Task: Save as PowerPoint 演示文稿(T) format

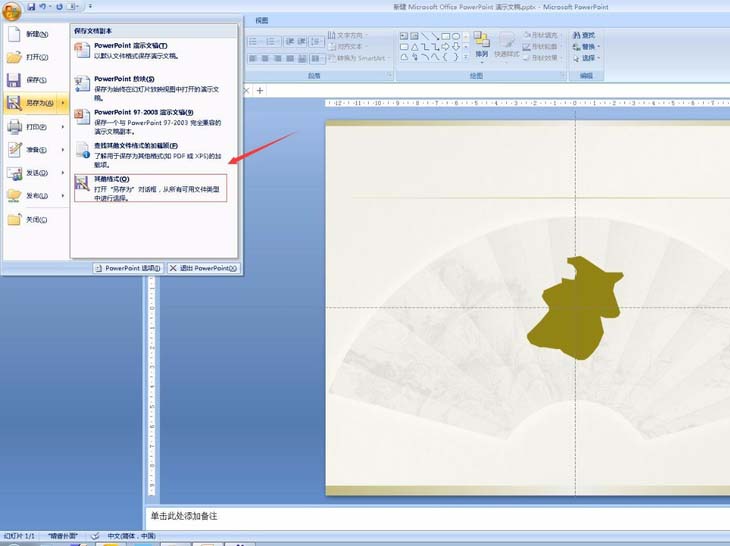Action: click(x=150, y=51)
